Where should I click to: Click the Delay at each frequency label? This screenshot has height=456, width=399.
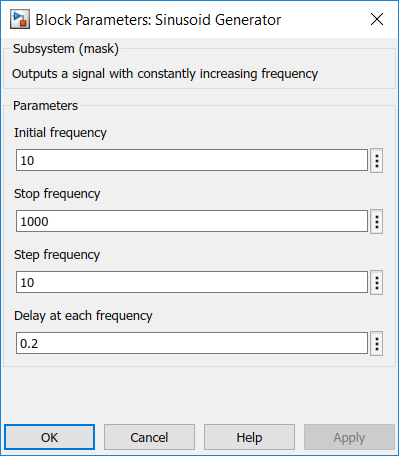coord(83,316)
